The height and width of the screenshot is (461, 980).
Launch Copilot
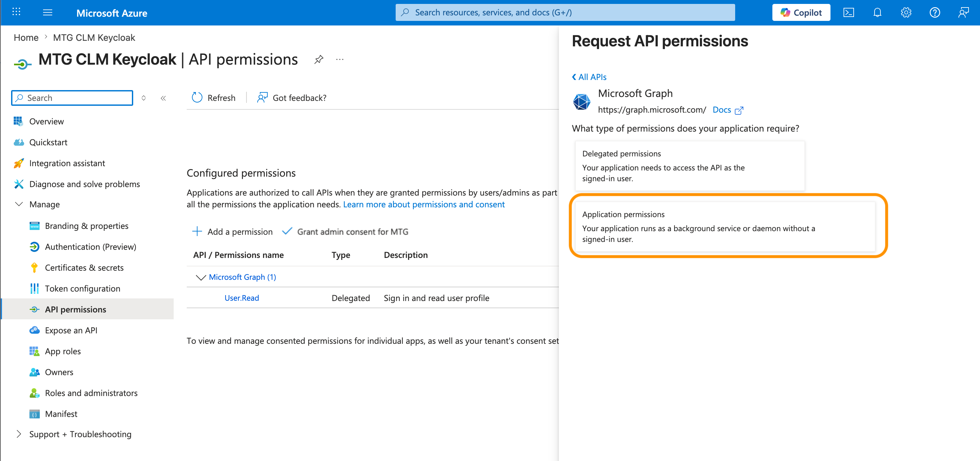(801, 12)
